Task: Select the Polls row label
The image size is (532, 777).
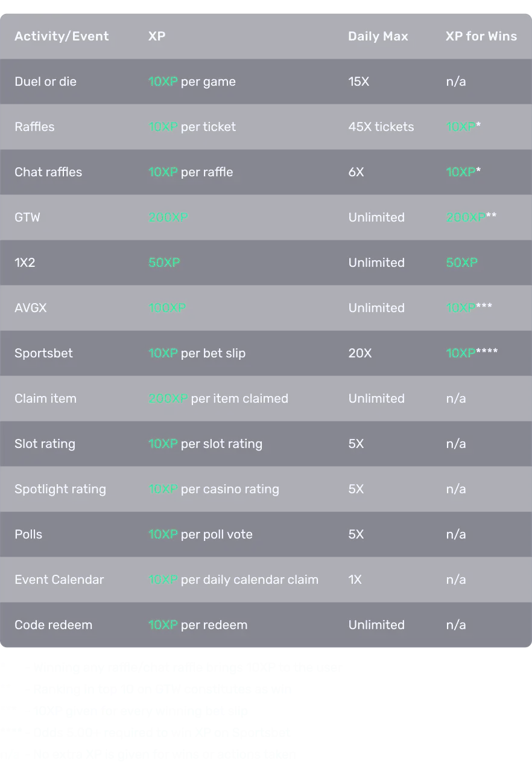Action: [28, 534]
